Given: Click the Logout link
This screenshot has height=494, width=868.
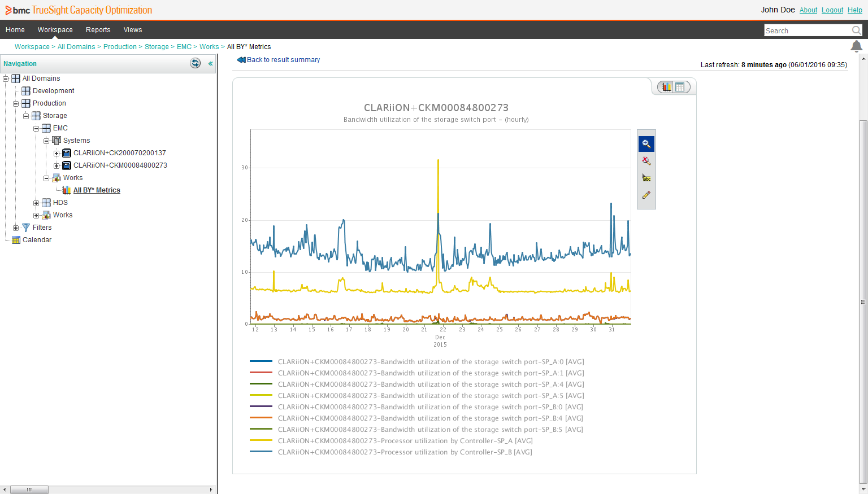Looking at the screenshot, I should [x=832, y=10].
